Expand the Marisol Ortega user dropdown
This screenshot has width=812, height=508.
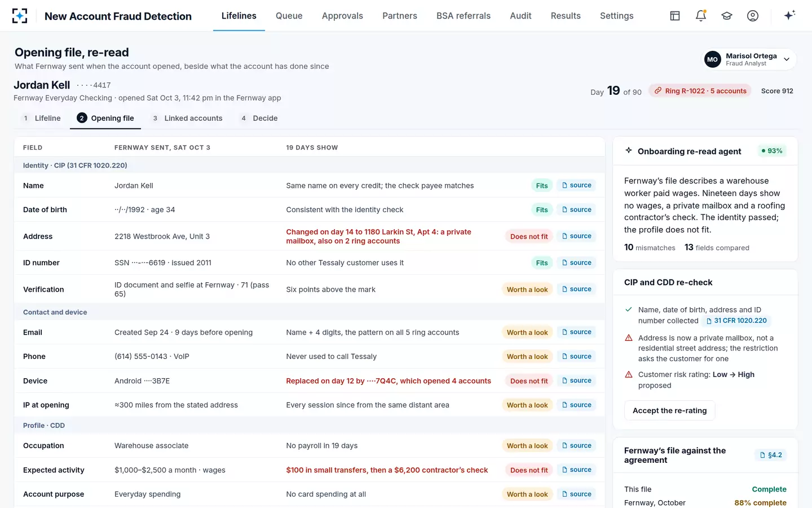coord(749,59)
